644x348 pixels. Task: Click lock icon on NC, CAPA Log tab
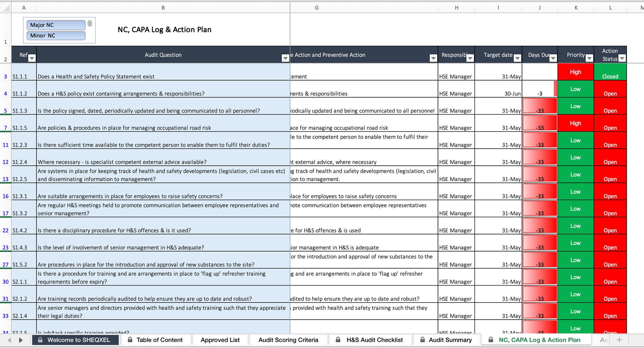click(x=491, y=339)
